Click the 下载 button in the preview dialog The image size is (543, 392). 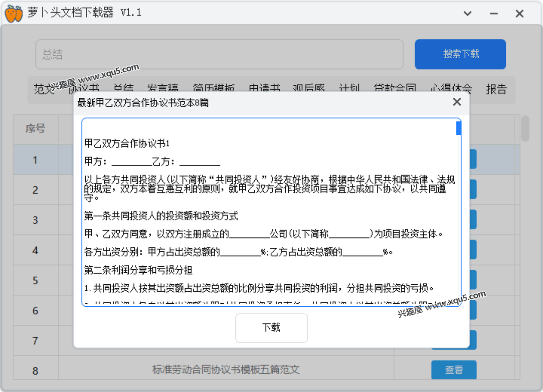click(271, 328)
